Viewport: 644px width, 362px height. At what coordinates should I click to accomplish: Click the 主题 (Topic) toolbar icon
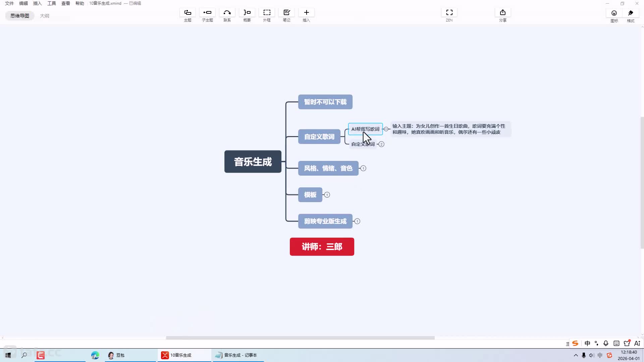pos(187,13)
